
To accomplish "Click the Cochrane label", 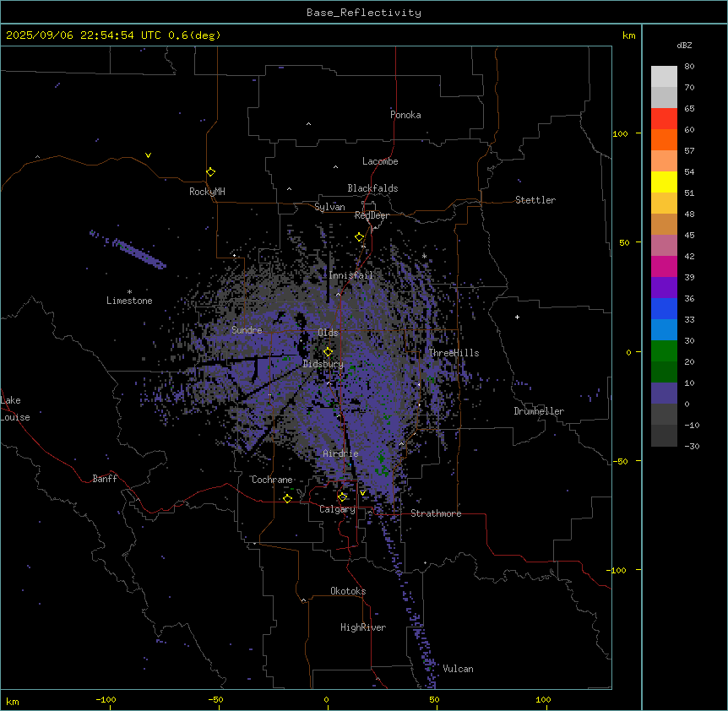I will tap(272, 480).
